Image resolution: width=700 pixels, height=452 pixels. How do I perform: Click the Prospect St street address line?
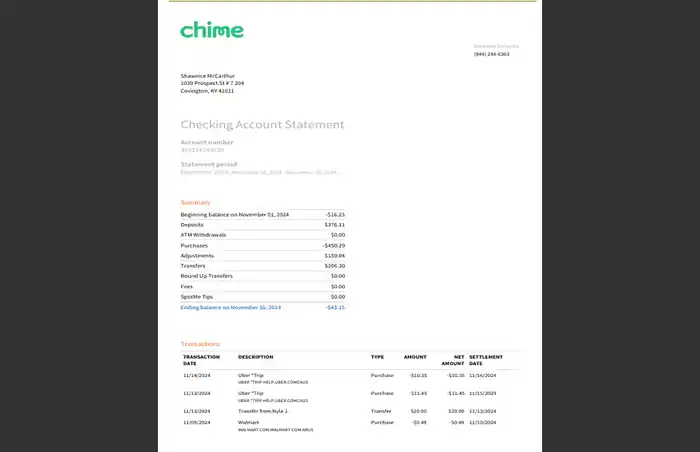pos(212,83)
